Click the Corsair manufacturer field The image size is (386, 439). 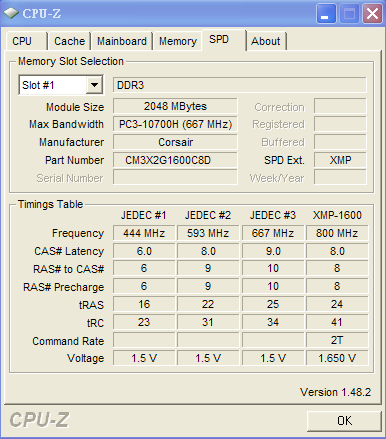coord(175,142)
